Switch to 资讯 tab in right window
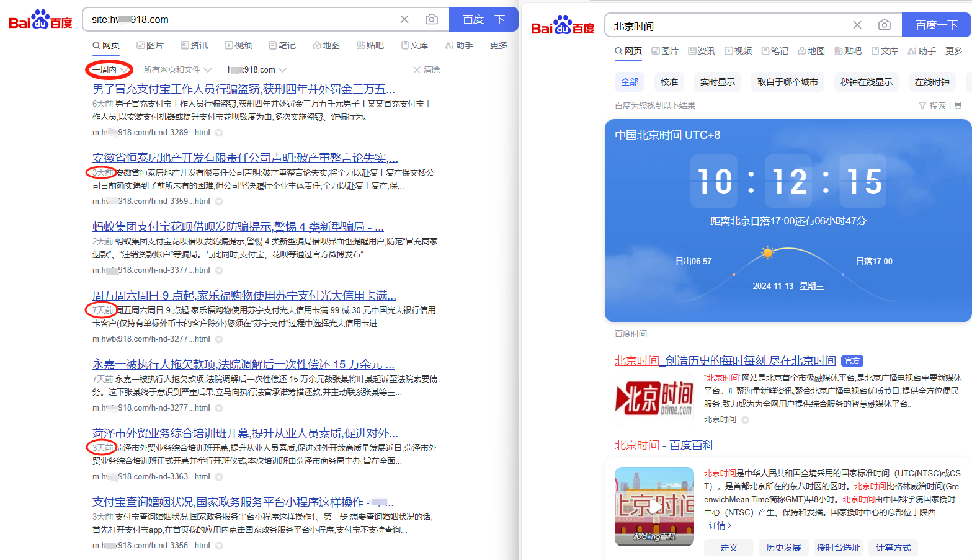This screenshot has width=972, height=560. [702, 51]
